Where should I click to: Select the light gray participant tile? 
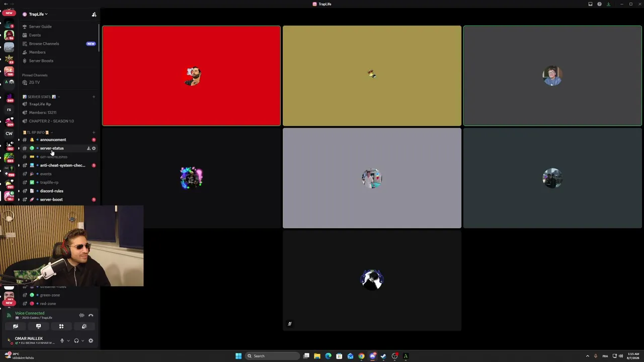click(x=372, y=178)
